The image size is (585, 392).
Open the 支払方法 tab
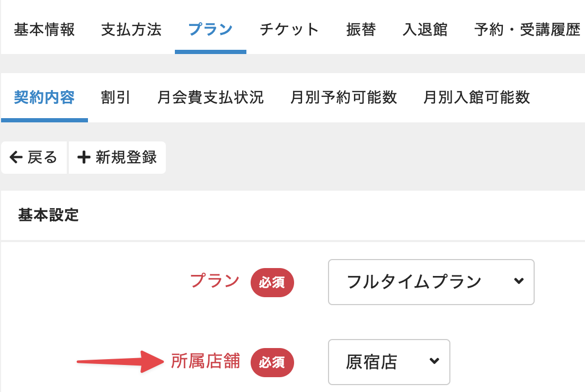coord(131,30)
